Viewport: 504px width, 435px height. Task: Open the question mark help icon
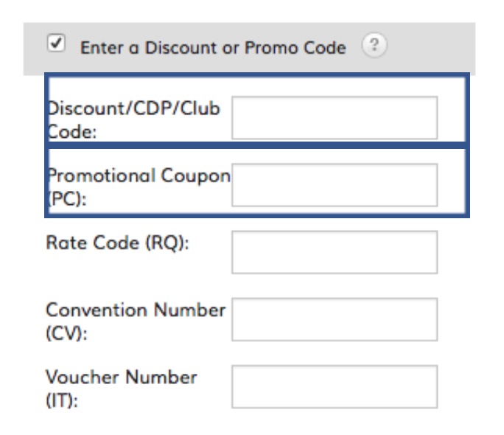click(x=374, y=45)
